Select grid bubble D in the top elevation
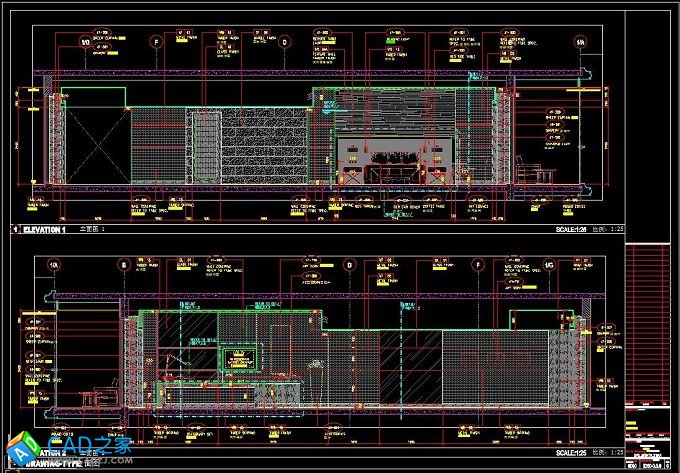Viewport: 680px width, 473px height. [284, 43]
